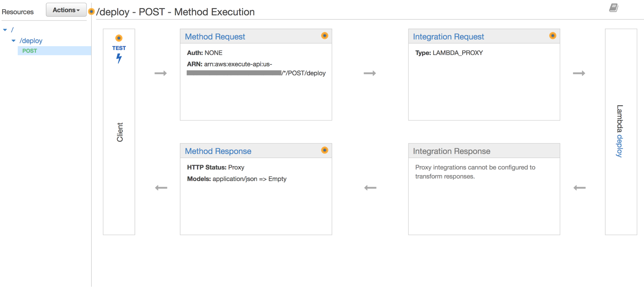Click orange dot in Method Response header

[325, 150]
